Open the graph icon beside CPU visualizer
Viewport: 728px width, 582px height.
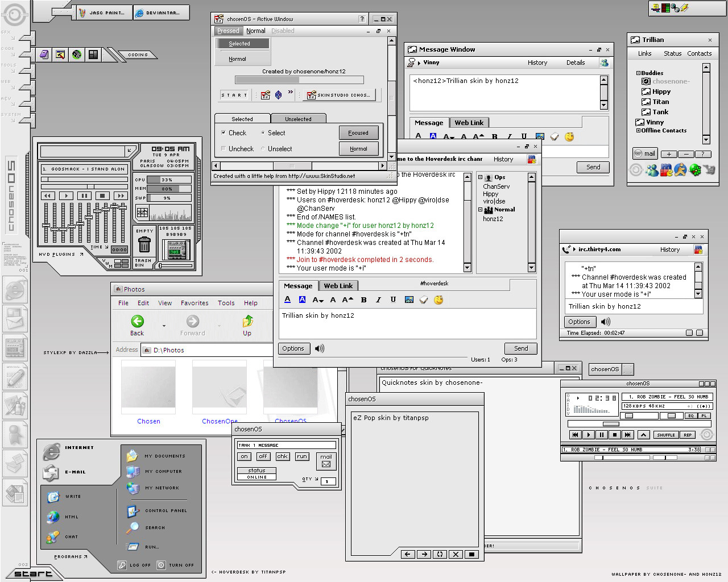[142, 213]
